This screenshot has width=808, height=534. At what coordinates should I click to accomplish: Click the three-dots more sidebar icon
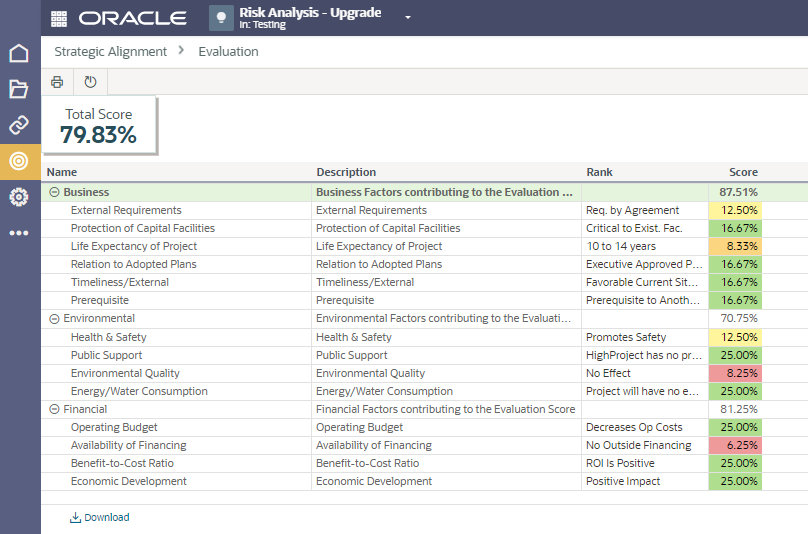click(x=19, y=233)
